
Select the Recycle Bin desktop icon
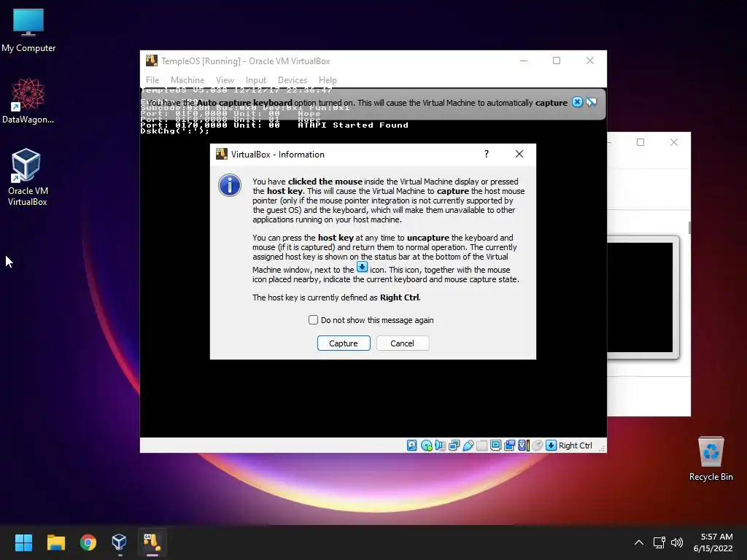coord(711,459)
